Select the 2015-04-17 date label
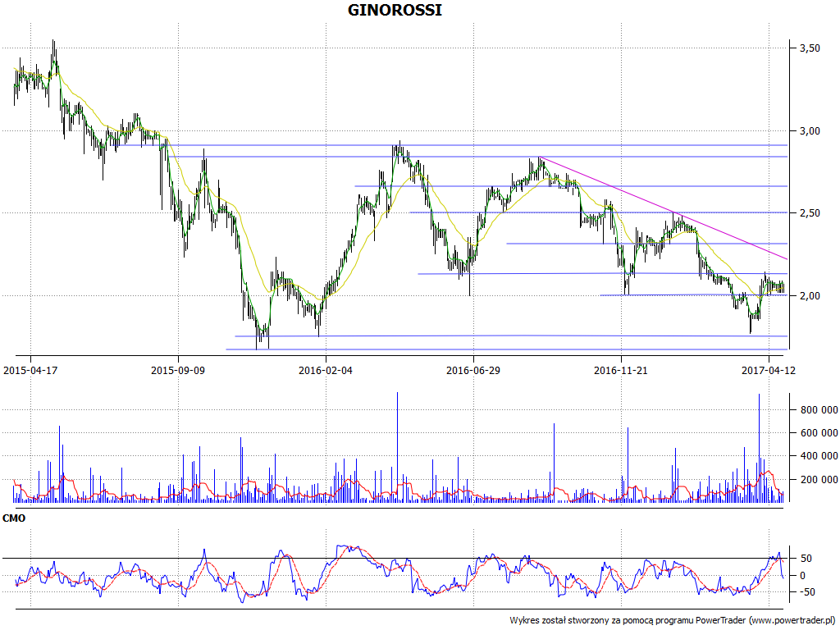The height and width of the screenshot is (630, 840). click(x=30, y=370)
